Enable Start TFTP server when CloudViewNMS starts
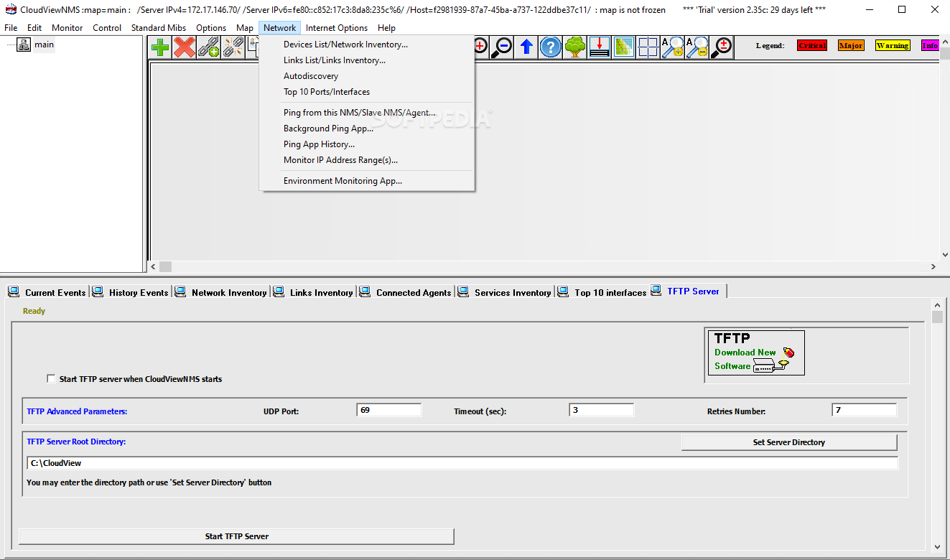The width and height of the screenshot is (950, 560). [51, 378]
